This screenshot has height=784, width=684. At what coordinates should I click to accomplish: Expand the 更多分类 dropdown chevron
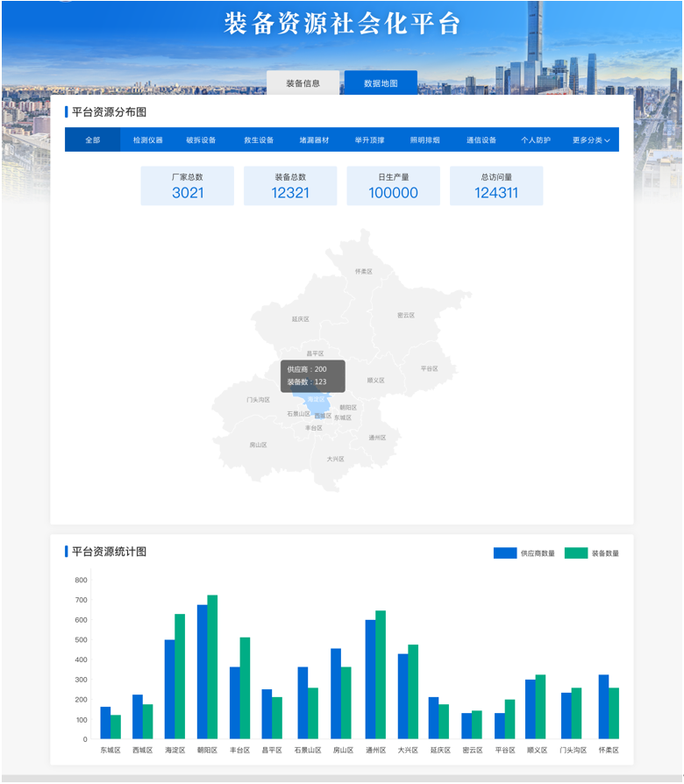pyautogui.click(x=607, y=140)
